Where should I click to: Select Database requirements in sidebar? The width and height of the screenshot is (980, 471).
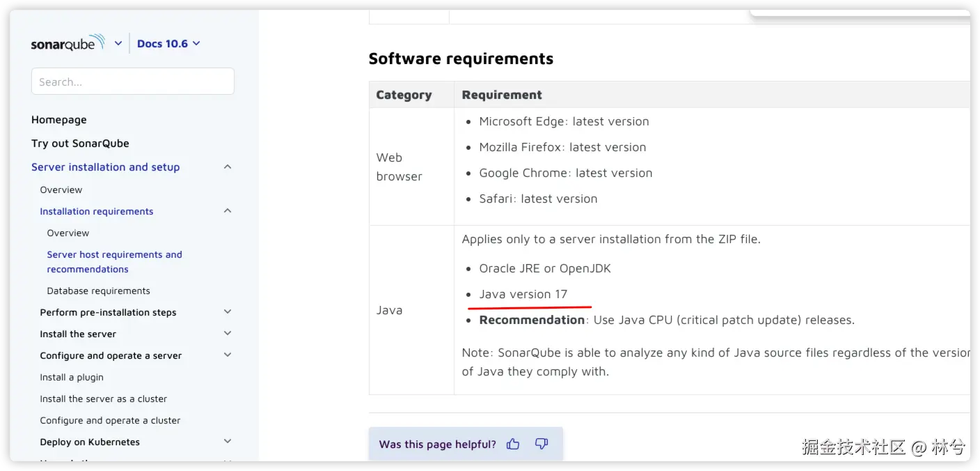click(x=98, y=291)
